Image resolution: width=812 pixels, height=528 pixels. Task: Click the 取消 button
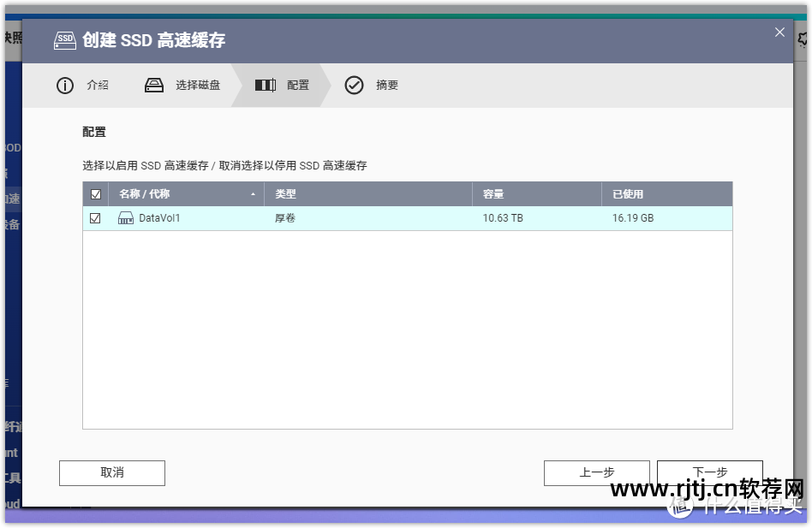tap(112, 472)
